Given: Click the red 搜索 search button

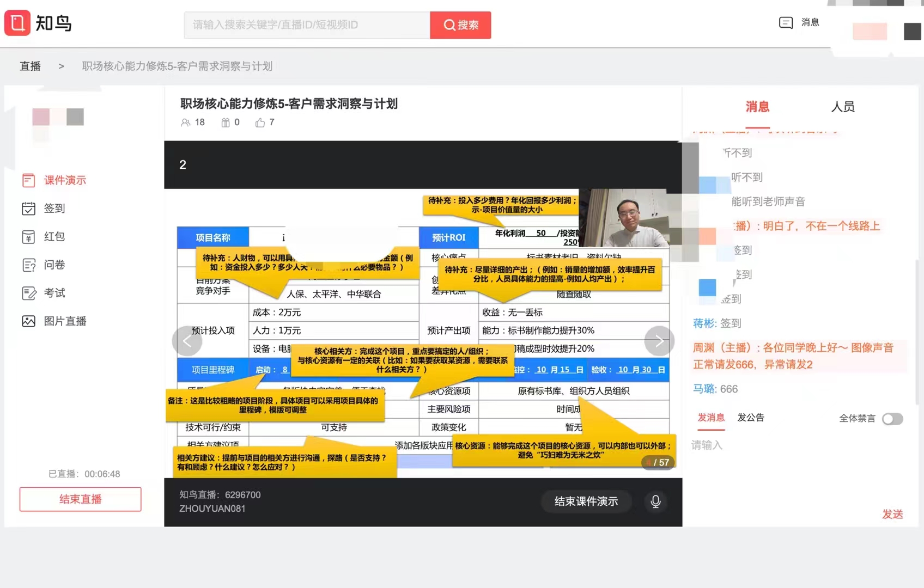Looking at the screenshot, I should [460, 25].
